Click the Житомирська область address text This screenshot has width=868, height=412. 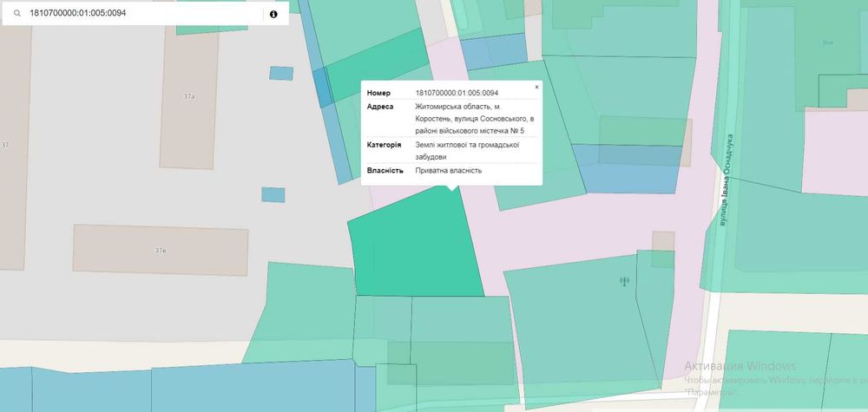tap(475, 118)
